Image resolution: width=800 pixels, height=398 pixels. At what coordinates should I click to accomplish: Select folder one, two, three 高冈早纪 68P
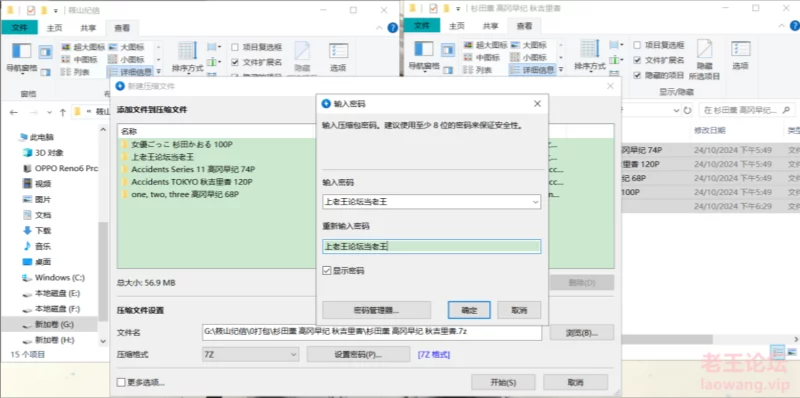tap(185, 194)
